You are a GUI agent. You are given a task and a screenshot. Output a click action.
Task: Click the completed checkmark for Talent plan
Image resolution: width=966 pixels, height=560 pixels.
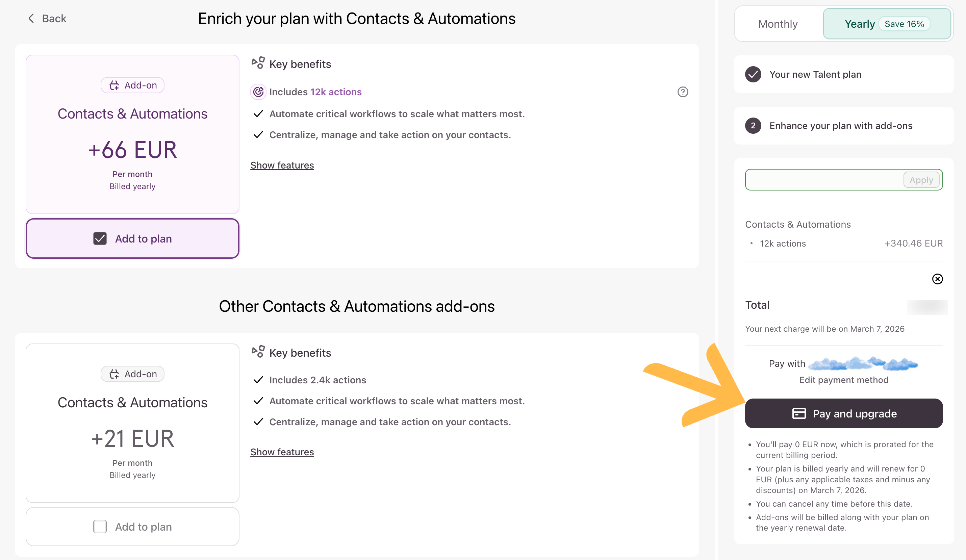point(753,74)
